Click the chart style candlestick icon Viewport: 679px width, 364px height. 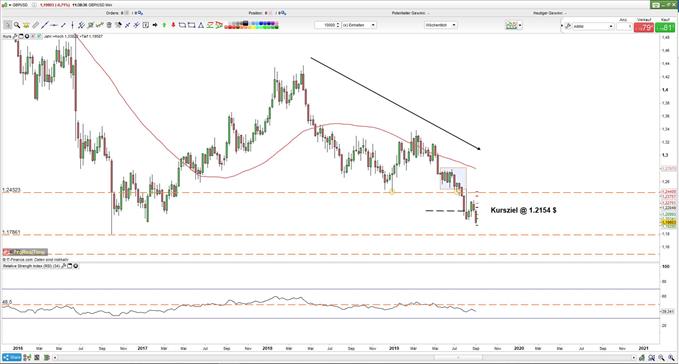(511, 26)
